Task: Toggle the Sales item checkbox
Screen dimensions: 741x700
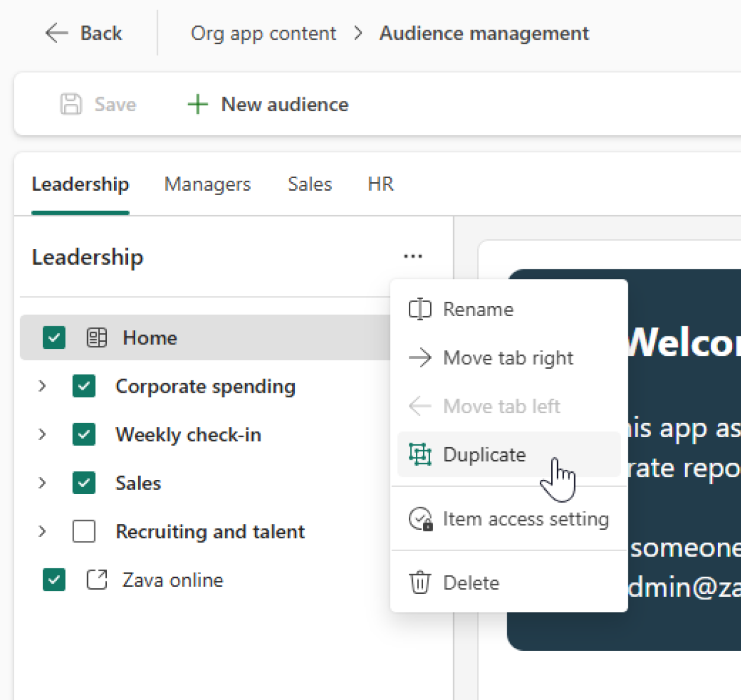Action: click(x=84, y=483)
